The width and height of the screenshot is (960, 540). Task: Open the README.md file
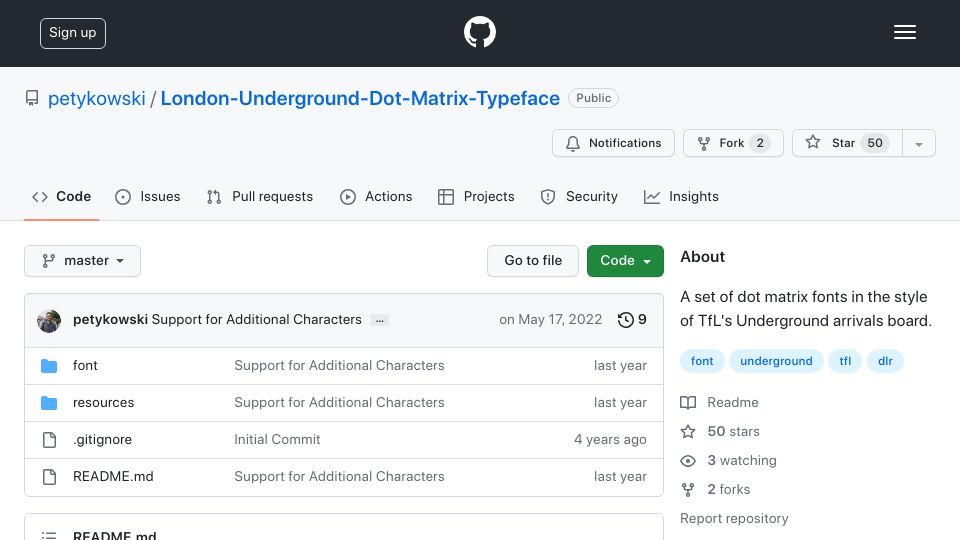[x=113, y=476]
